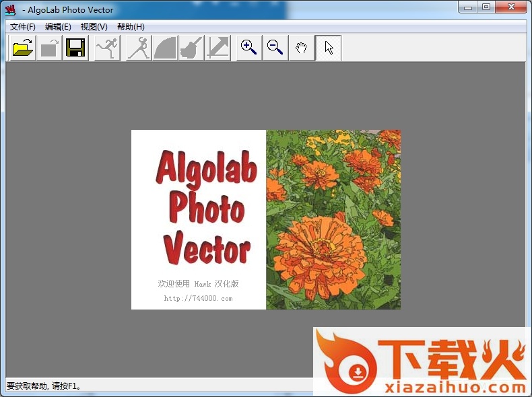Minimize the AlgoLab Photo Vector window
Viewport: 532px width, 397px height.
[x=468, y=7]
